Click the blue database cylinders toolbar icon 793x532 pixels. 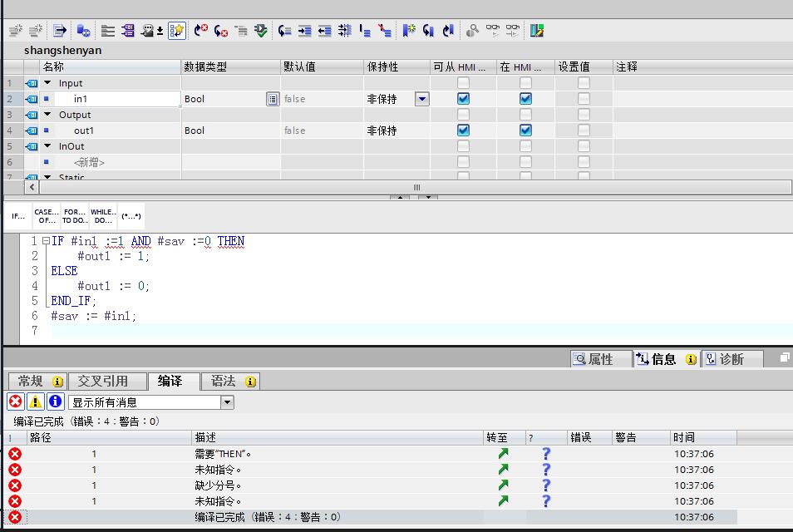(x=83, y=31)
